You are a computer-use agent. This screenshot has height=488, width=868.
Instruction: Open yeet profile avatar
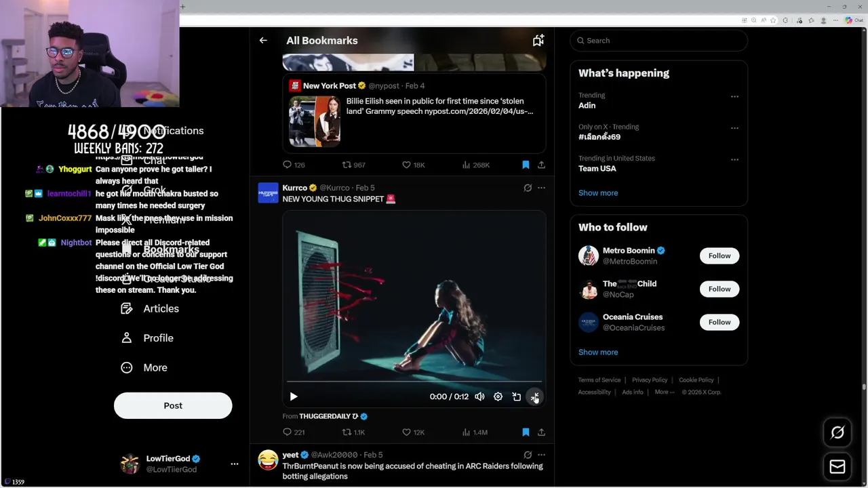pos(269,460)
